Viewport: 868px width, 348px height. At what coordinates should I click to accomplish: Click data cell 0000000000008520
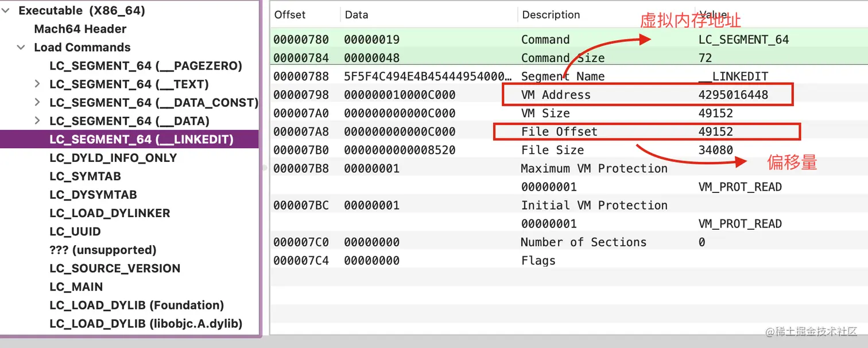[x=400, y=149]
